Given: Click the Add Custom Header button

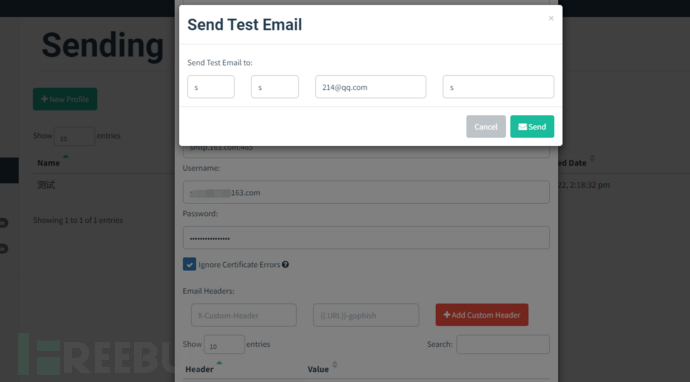Looking at the screenshot, I should coord(482,315).
